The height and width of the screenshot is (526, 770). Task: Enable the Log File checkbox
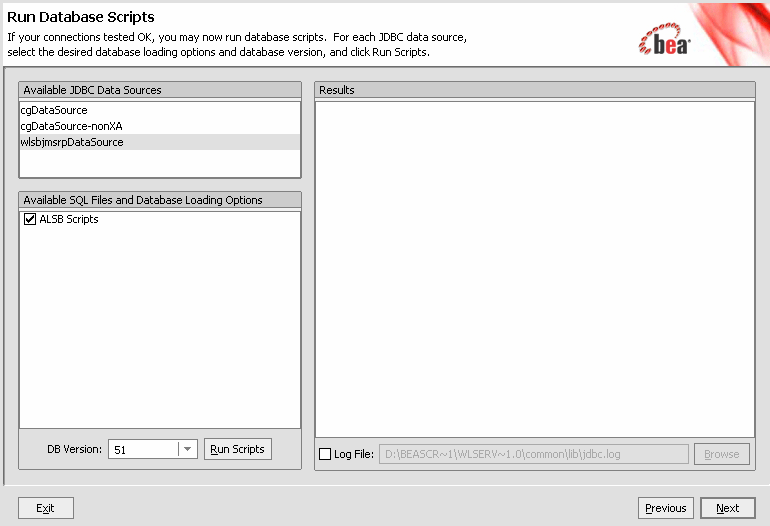(x=325, y=454)
